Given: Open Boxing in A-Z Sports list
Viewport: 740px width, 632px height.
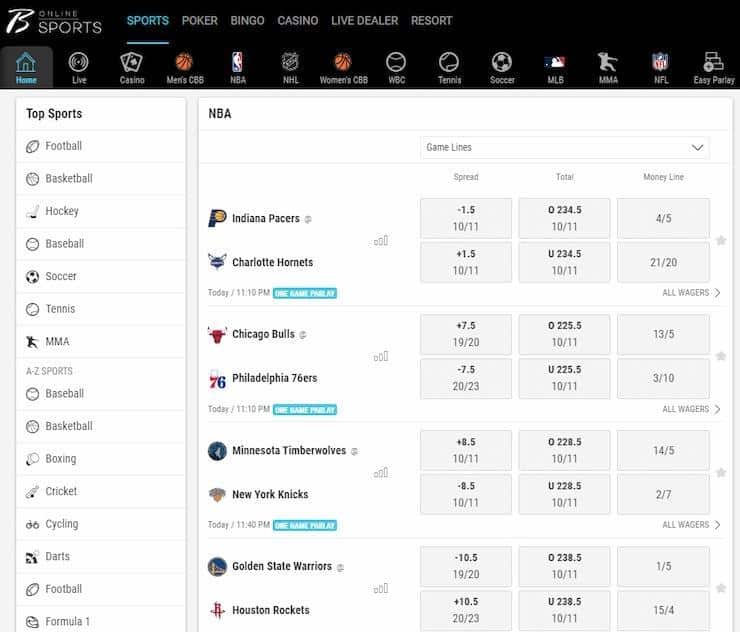Looking at the screenshot, I should [101, 459].
